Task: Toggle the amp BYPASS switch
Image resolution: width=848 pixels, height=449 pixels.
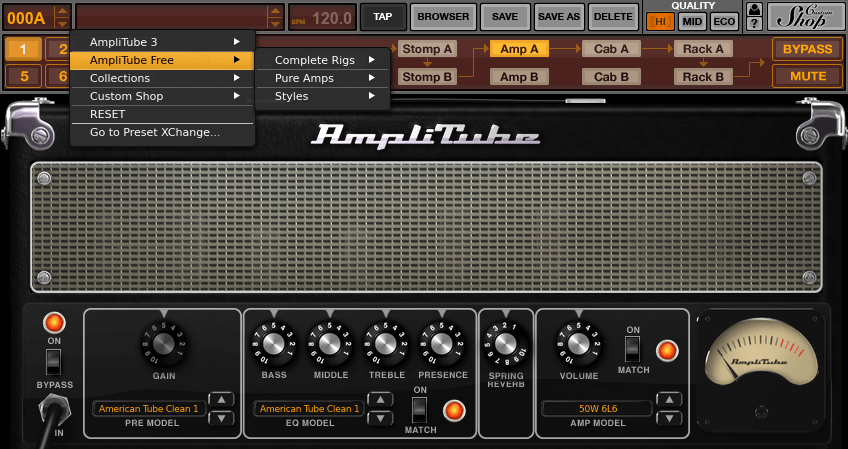Action: 53,362
